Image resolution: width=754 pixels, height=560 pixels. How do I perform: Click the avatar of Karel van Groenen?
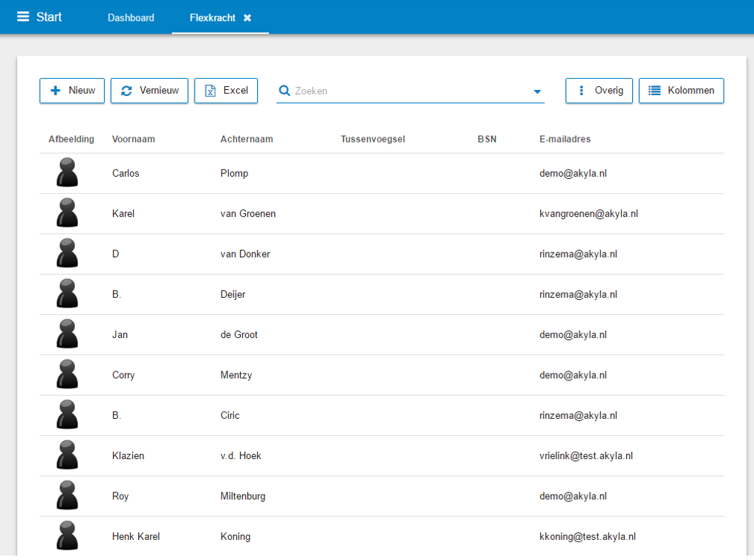point(68,212)
